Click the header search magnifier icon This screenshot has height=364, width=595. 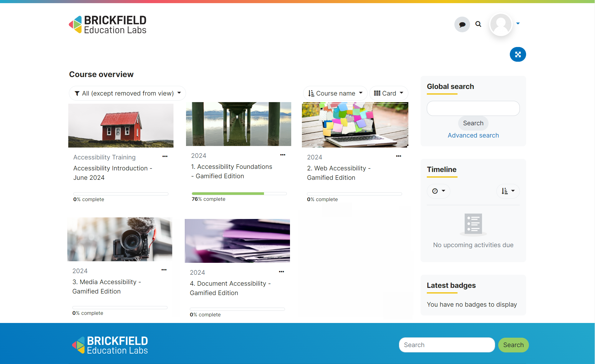point(478,24)
